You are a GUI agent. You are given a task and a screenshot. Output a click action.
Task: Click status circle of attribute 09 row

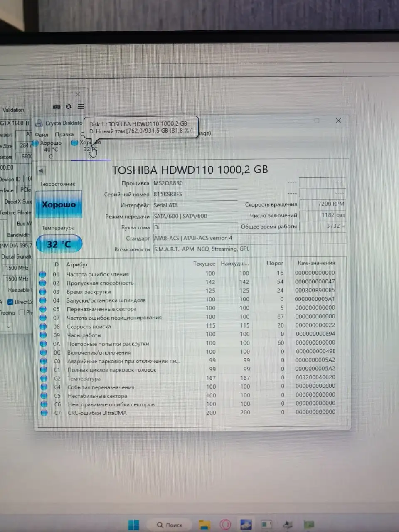[43, 335]
